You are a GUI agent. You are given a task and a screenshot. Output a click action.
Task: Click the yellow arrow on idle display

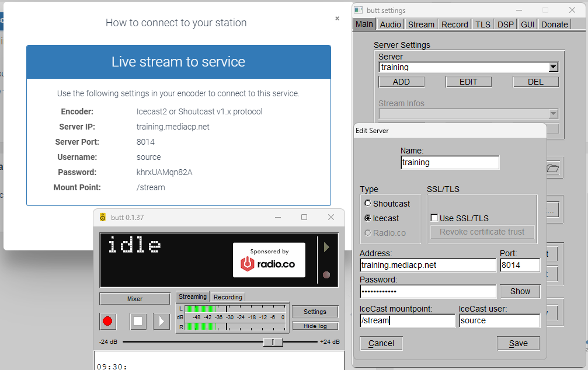326,247
